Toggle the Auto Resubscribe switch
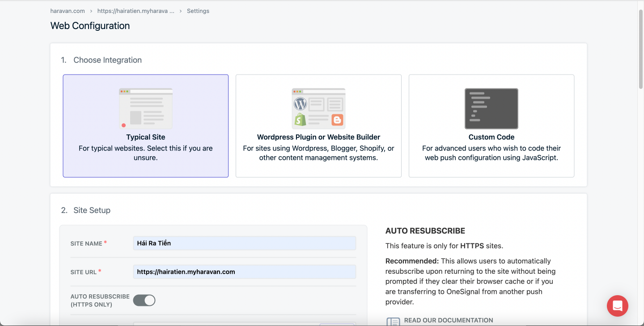This screenshot has width=644, height=326. coord(144,301)
